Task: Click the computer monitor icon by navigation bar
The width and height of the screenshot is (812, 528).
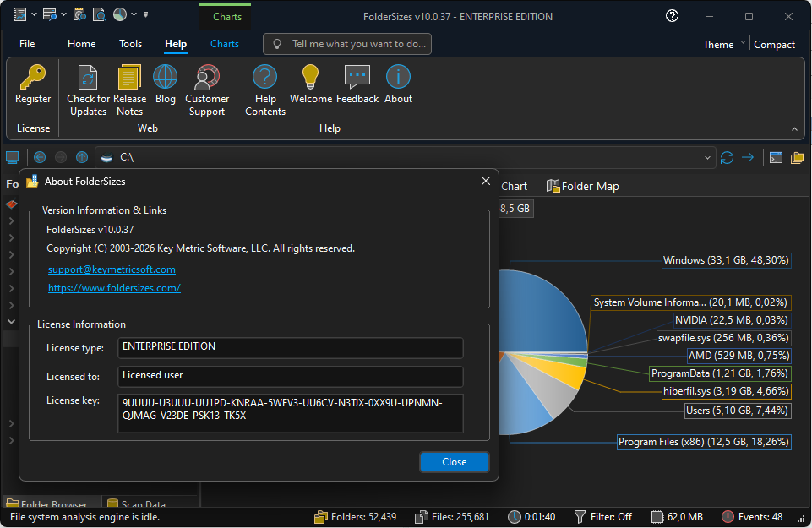Action: tap(12, 157)
